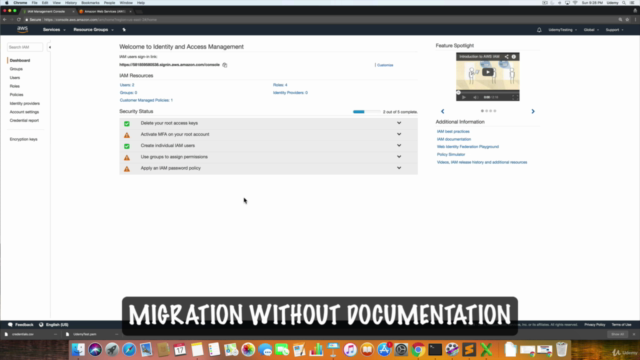
Task: Open IAM best practices link
Action: click(x=453, y=131)
